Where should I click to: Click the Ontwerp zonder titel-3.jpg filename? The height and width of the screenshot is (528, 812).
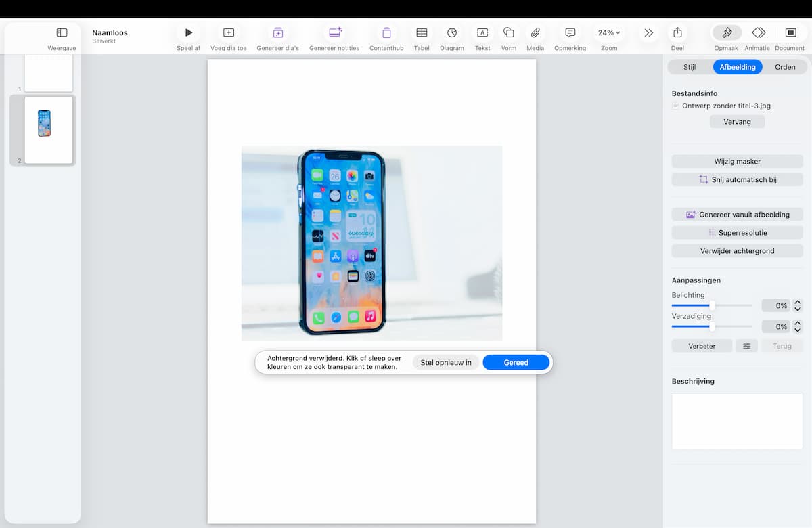click(x=726, y=106)
